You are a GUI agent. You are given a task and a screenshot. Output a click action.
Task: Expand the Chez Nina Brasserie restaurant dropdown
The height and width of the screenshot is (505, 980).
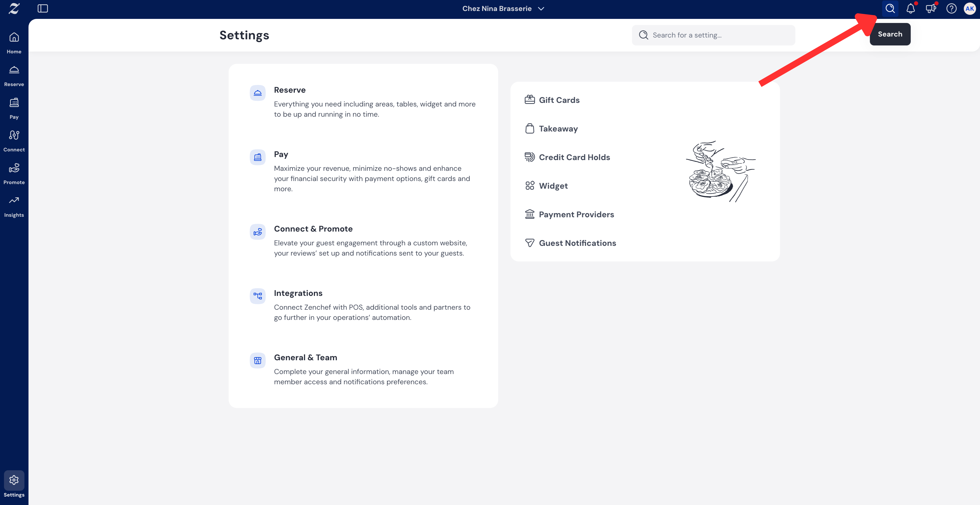pos(503,8)
